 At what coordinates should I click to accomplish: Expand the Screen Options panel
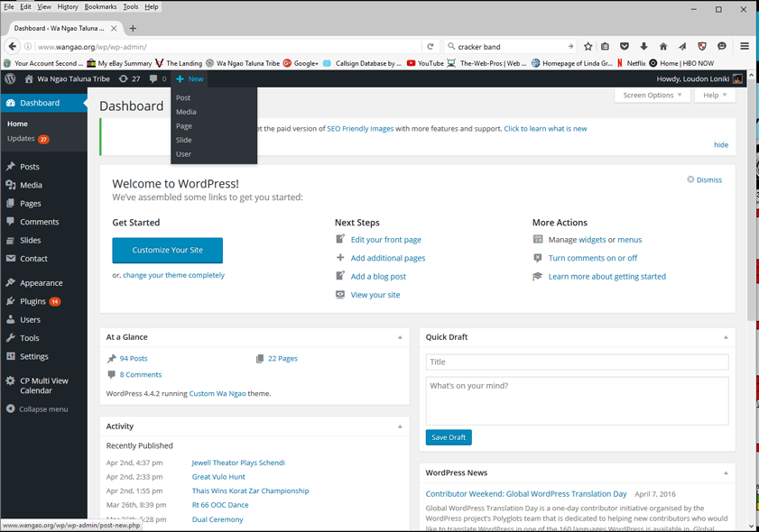tap(652, 96)
